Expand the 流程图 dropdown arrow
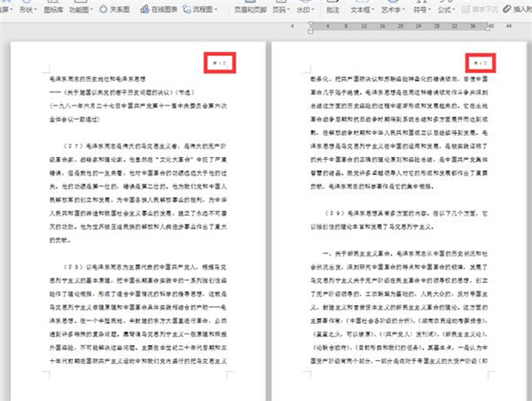Screen dimensions: 532x401 coord(216,10)
